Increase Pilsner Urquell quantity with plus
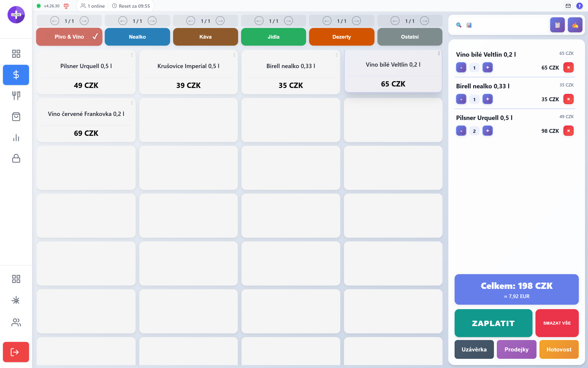The image size is (588, 368). pyautogui.click(x=487, y=131)
